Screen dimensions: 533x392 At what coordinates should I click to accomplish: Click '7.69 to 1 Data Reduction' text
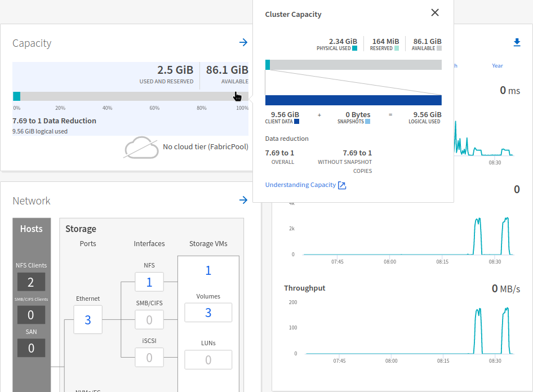(55, 121)
